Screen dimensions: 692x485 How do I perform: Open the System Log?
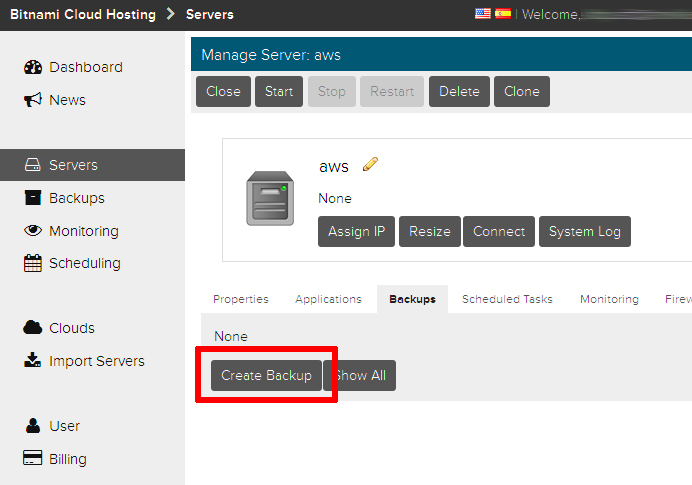point(585,231)
